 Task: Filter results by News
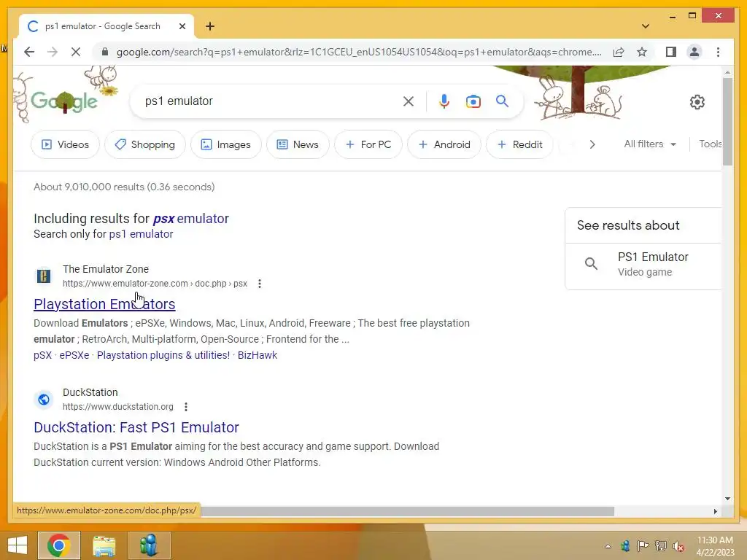click(x=298, y=144)
